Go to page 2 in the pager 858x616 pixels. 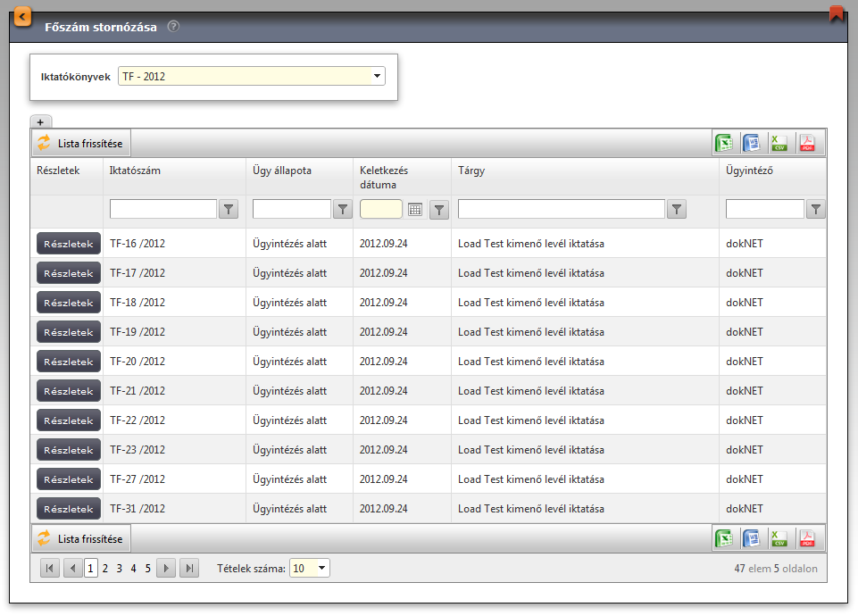coord(105,569)
